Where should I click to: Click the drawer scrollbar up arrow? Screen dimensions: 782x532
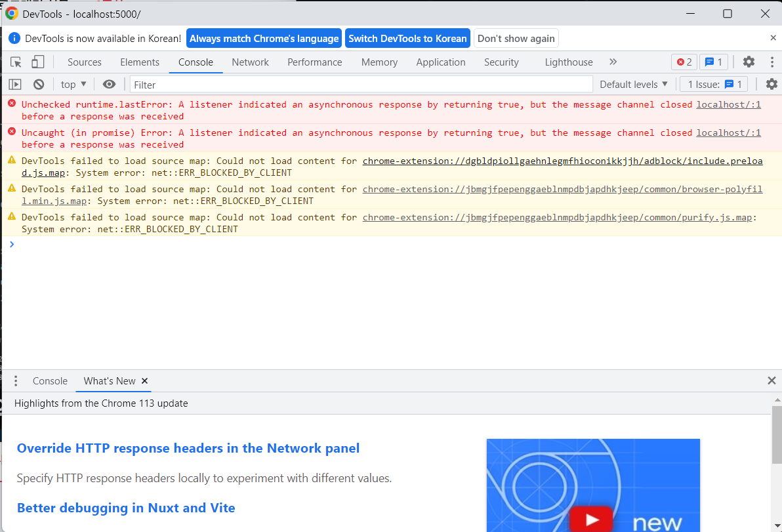point(777,400)
